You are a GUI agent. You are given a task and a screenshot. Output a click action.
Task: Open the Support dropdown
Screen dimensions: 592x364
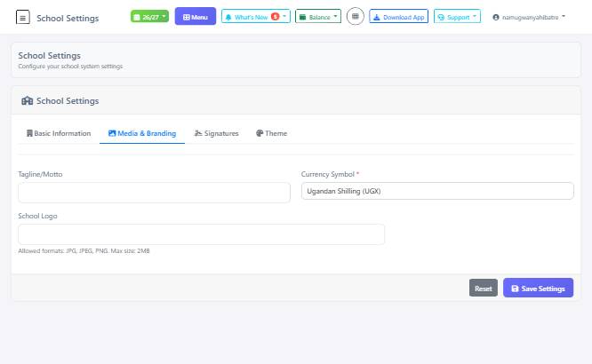[x=457, y=17]
